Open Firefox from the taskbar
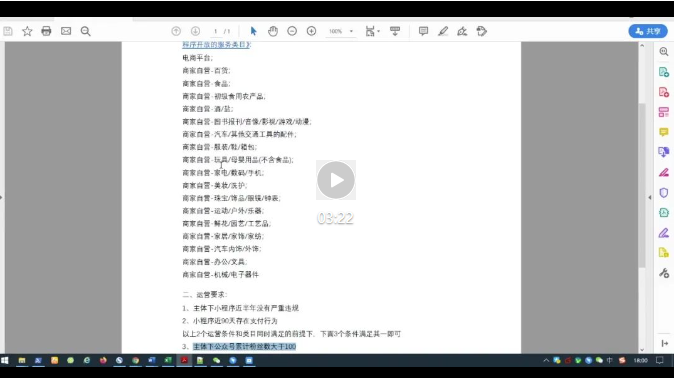This screenshot has height=378, width=674. (103, 360)
